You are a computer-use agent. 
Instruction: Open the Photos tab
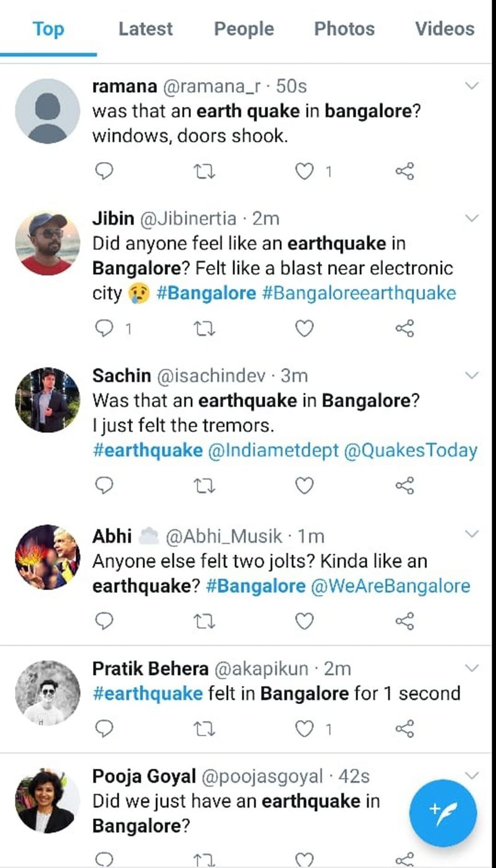[x=344, y=29]
